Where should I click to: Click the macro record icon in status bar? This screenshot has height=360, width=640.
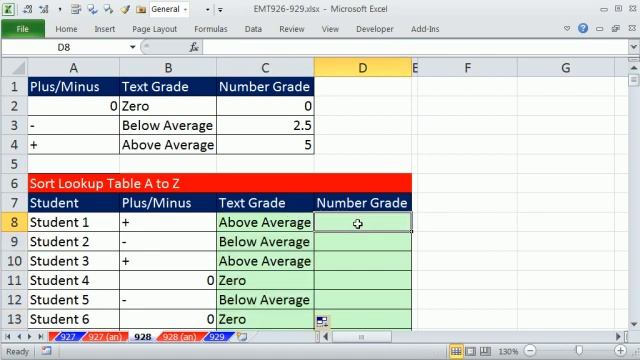[x=46, y=351]
